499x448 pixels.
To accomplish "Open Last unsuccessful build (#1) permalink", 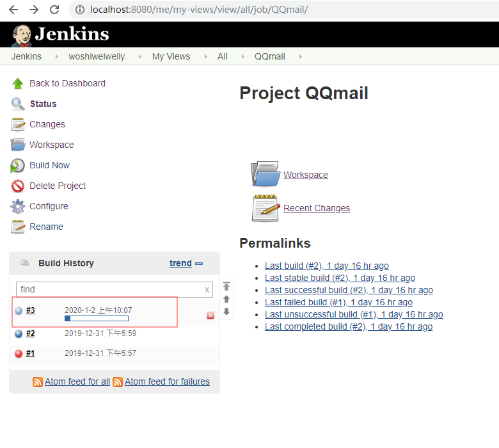I will [354, 314].
